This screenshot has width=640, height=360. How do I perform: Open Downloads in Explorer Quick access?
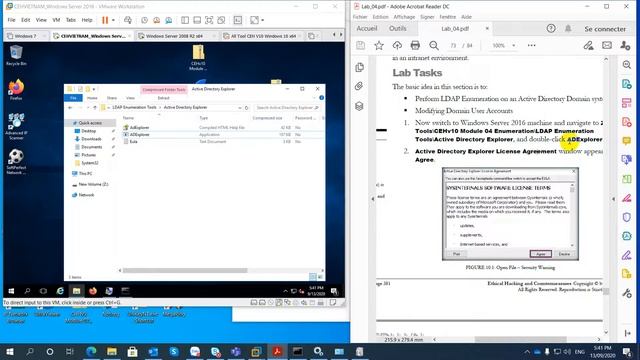[91, 139]
